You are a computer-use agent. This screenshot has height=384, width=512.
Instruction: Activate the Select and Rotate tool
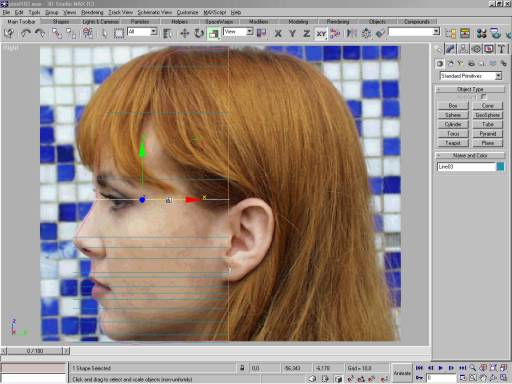click(199, 33)
